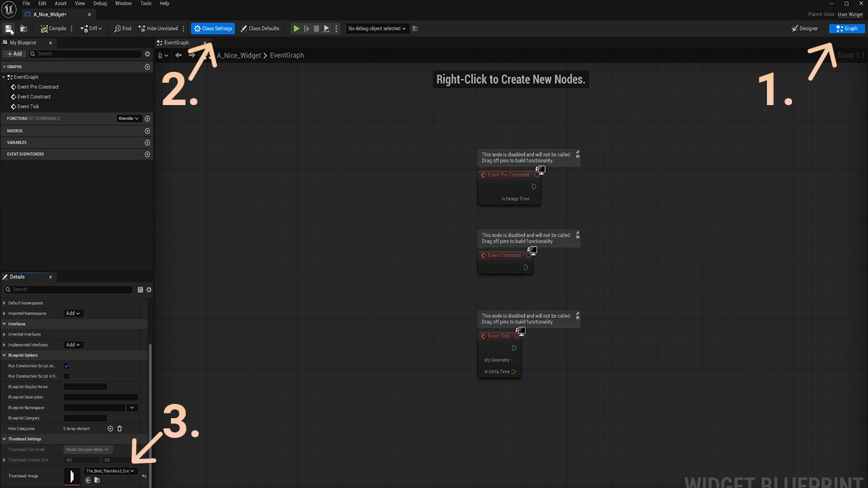
Task: Toggle Run Construction Script on Drag checkbox
Action: [66, 366]
